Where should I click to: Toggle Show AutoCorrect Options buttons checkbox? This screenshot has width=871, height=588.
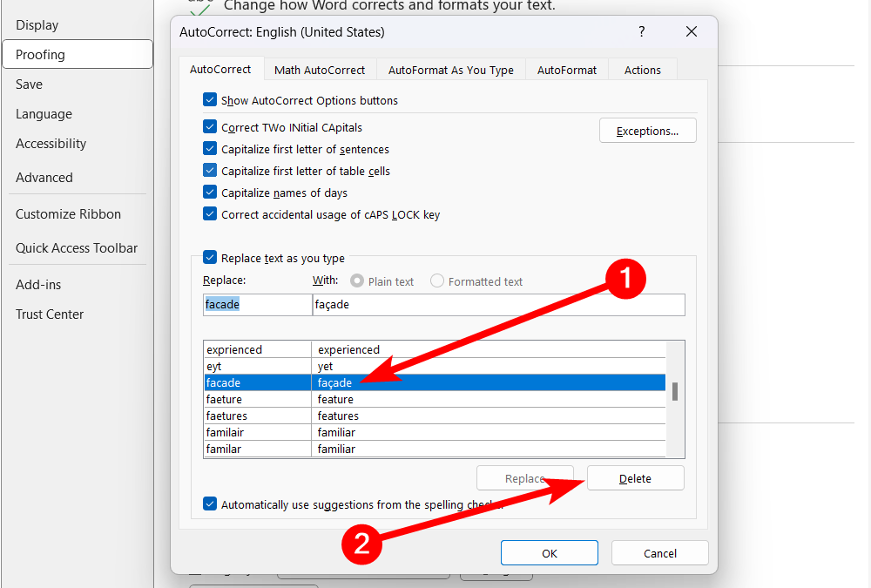(x=210, y=100)
